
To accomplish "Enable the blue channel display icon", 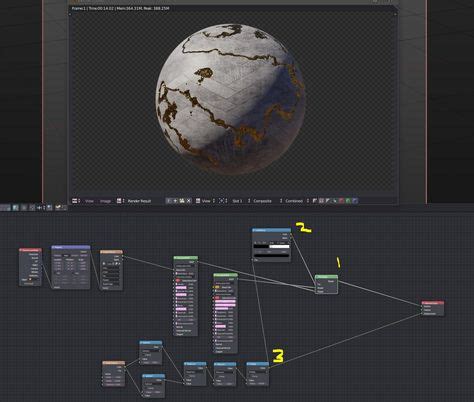I will 355,201.
